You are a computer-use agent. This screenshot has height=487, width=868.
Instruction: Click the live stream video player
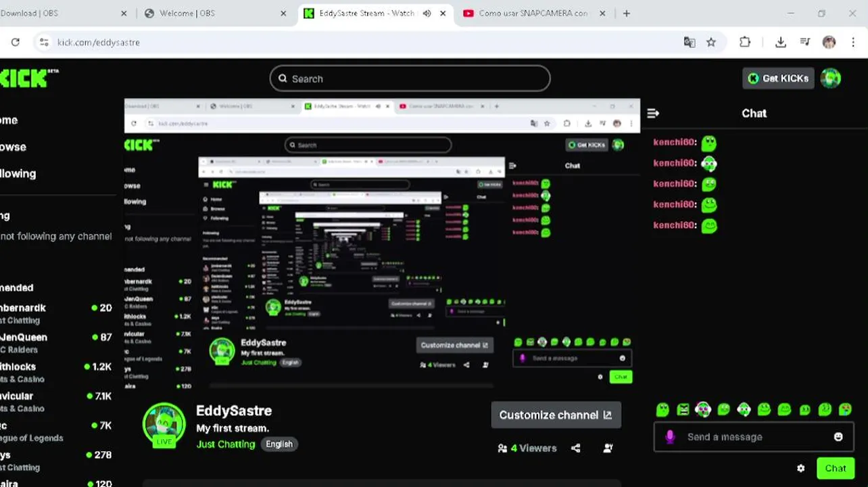coord(382,243)
